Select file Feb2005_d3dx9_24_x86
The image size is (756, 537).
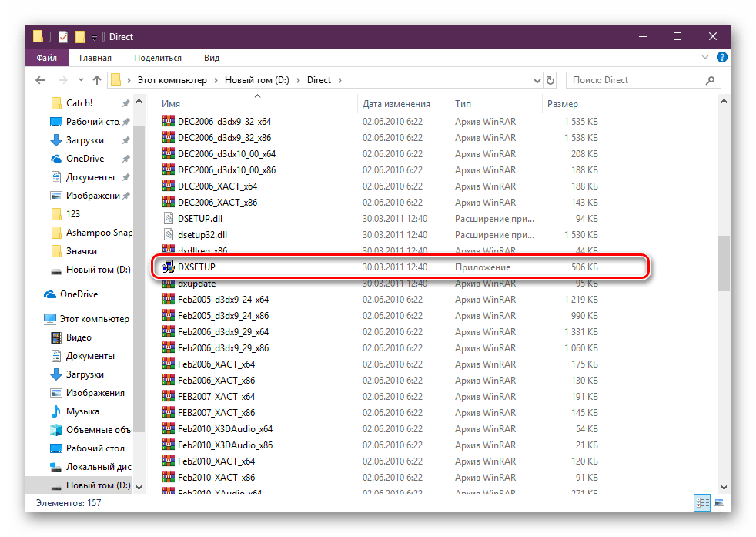(223, 316)
